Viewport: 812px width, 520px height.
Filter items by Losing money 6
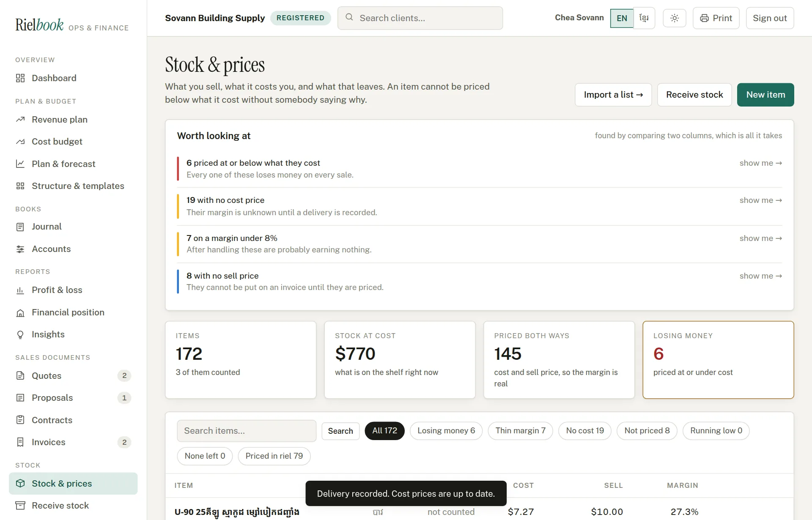(446, 431)
